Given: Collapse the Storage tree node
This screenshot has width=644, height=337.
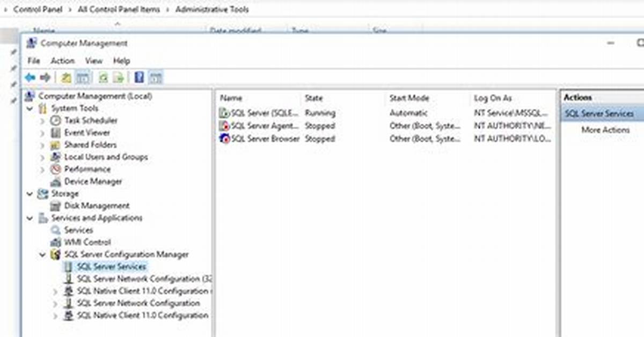Looking at the screenshot, I should [x=30, y=194].
